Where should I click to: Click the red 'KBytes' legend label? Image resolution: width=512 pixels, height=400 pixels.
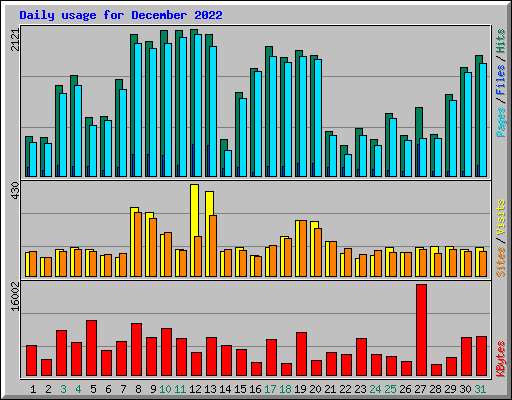point(500,359)
